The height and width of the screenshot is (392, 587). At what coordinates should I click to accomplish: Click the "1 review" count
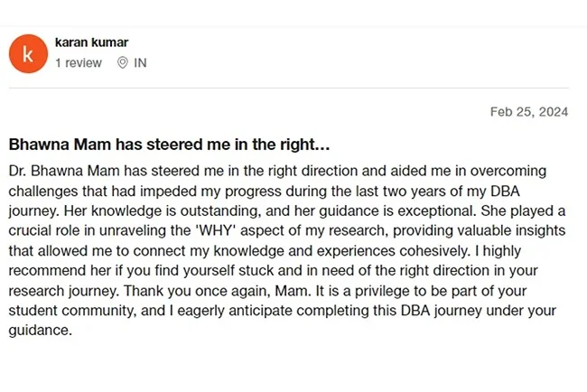79,63
